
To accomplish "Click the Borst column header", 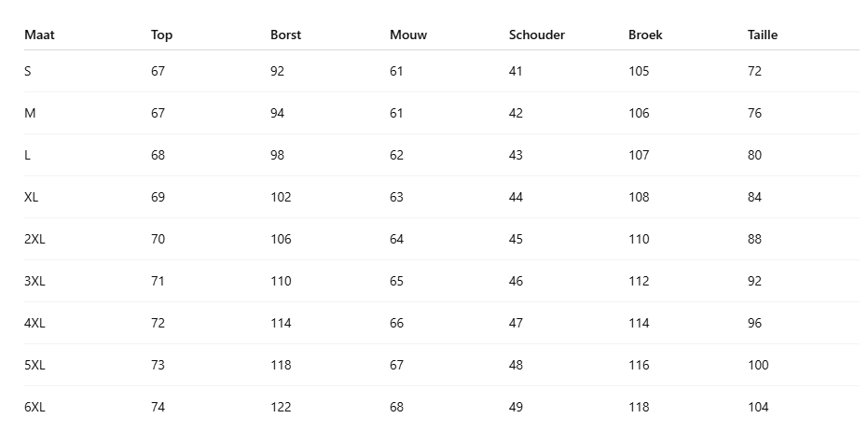I will pyautogui.click(x=285, y=35).
